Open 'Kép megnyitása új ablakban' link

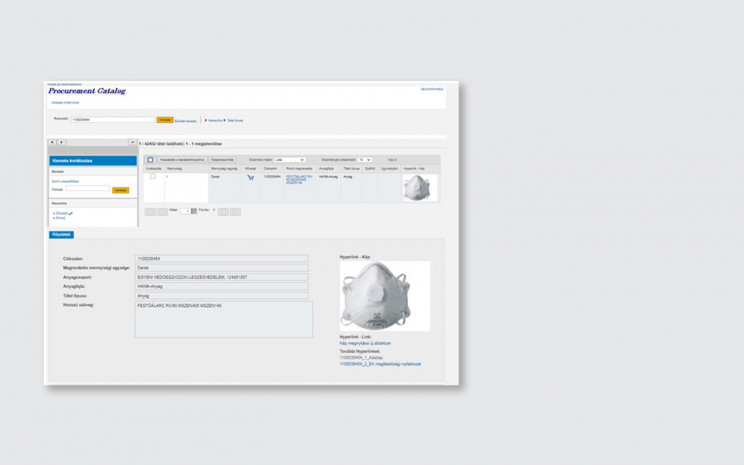pos(365,343)
